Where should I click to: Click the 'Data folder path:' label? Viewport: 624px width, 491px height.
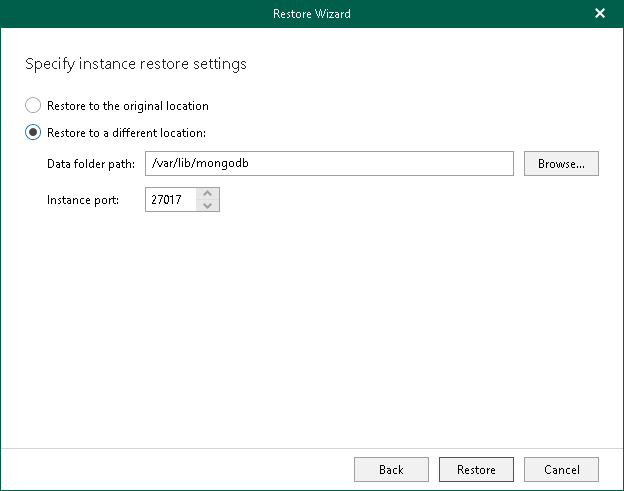point(91,163)
